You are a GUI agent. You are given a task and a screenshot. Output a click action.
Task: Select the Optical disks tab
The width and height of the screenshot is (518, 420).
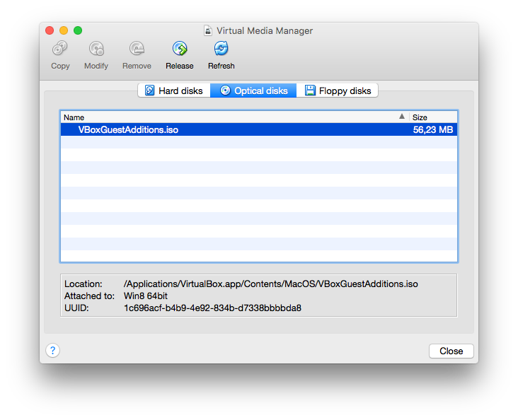pos(253,91)
